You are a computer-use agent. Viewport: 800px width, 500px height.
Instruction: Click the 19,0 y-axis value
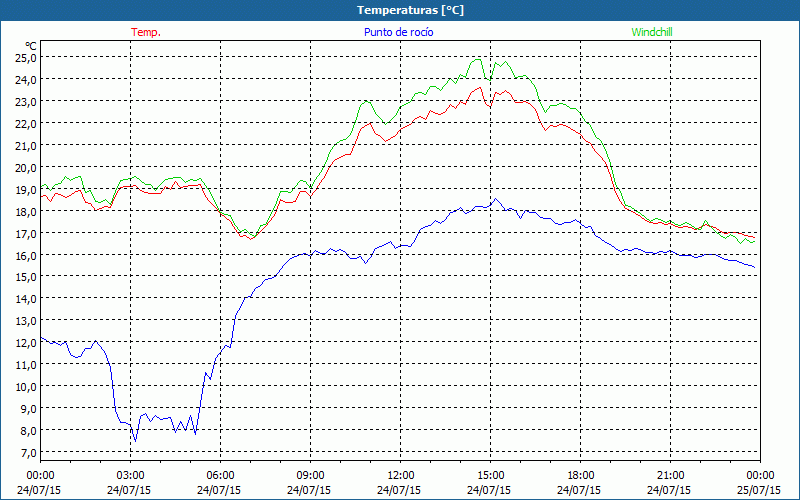(x=26, y=189)
